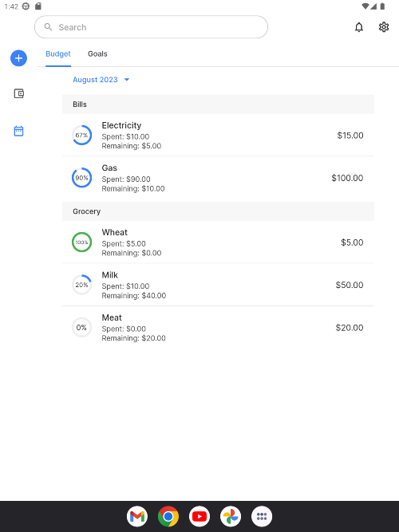Open notifications bell icon
Viewport: 399px width, 532px height.
[359, 27]
